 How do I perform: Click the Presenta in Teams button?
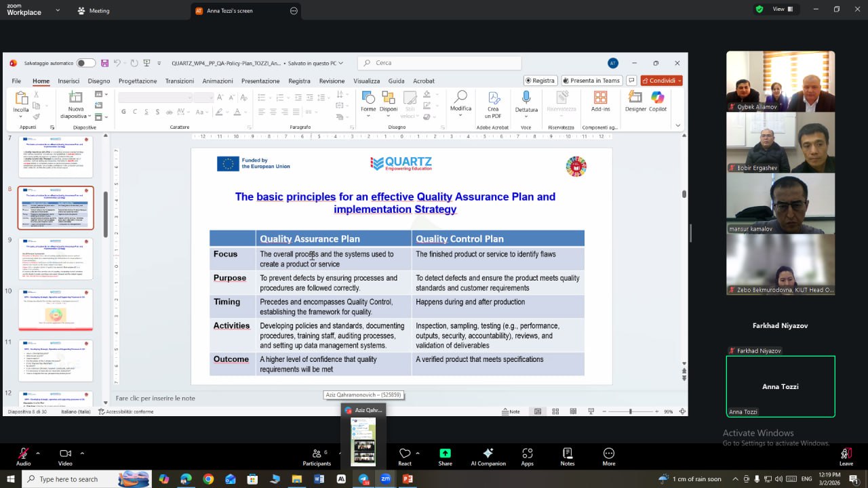click(591, 81)
